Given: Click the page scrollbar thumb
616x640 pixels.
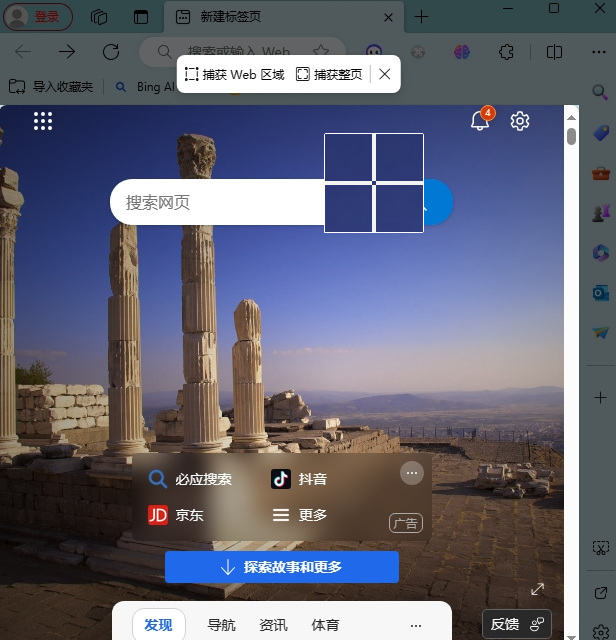Looking at the screenshot, I should (x=572, y=136).
